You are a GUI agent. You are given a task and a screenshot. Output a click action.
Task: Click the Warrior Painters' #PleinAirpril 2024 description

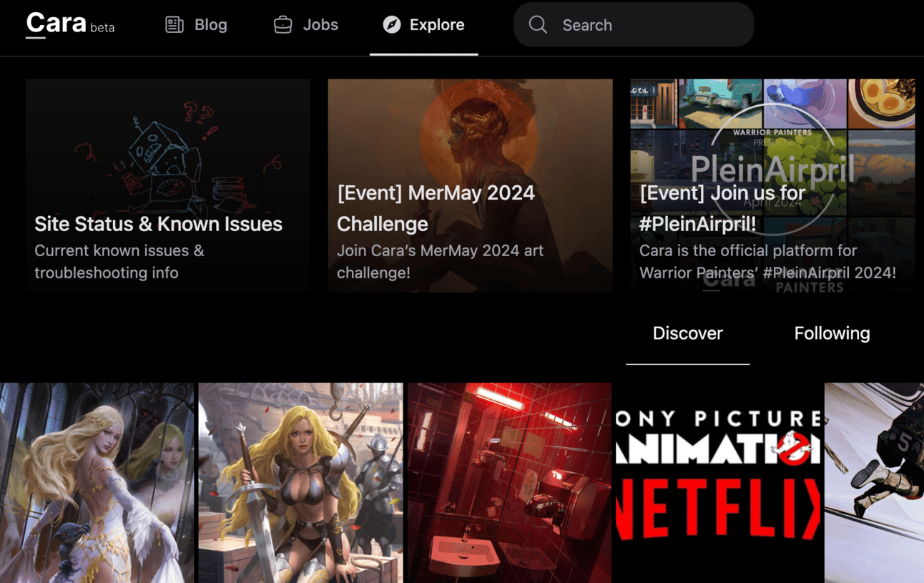(768, 262)
